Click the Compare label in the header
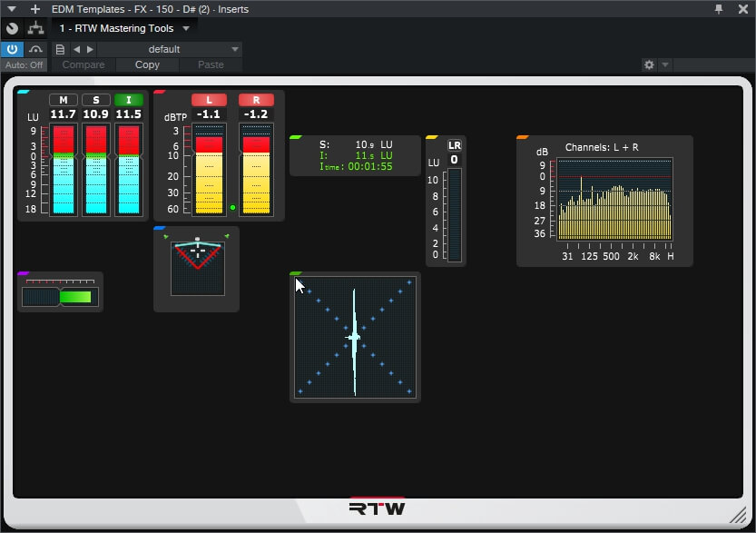Image resolution: width=756 pixels, height=533 pixels. [x=83, y=64]
